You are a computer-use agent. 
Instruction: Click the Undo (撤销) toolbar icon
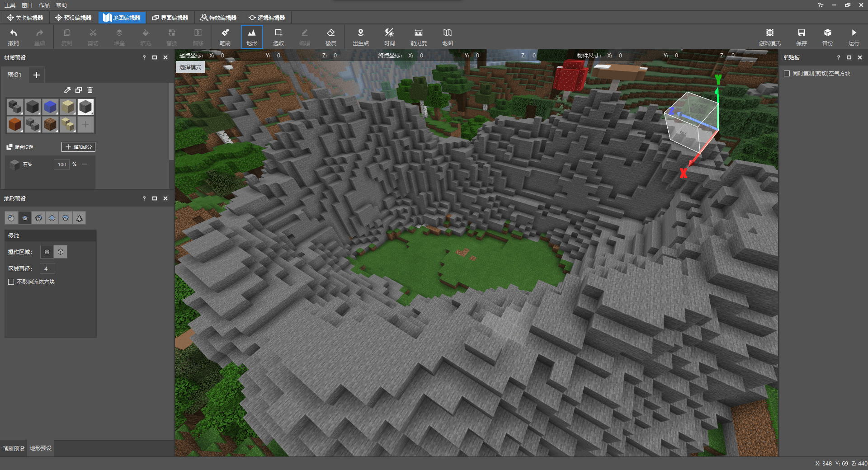click(14, 37)
